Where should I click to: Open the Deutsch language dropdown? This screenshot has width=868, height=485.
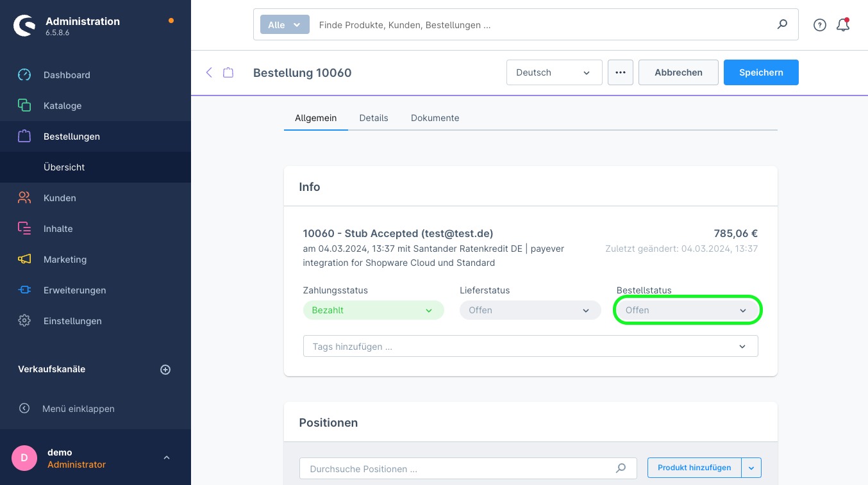[x=555, y=72]
